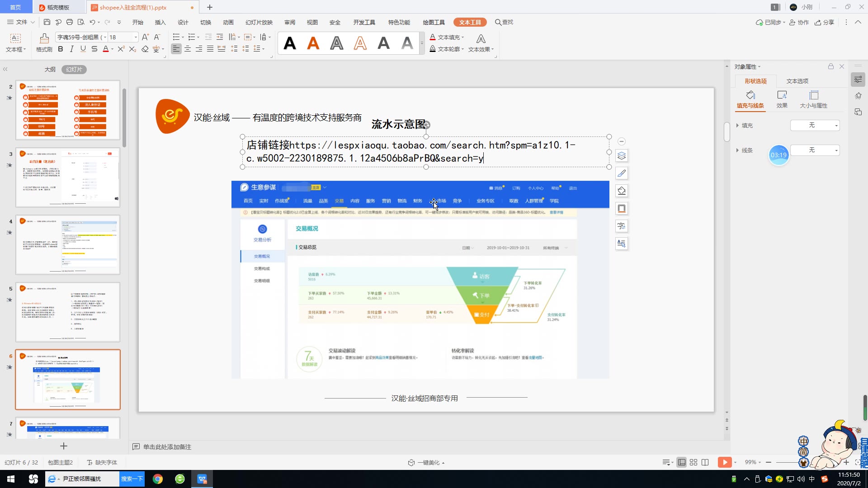This screenshot has height=488, width=868.
Task: Toggle bold formatting
Action: click(60, 49)
